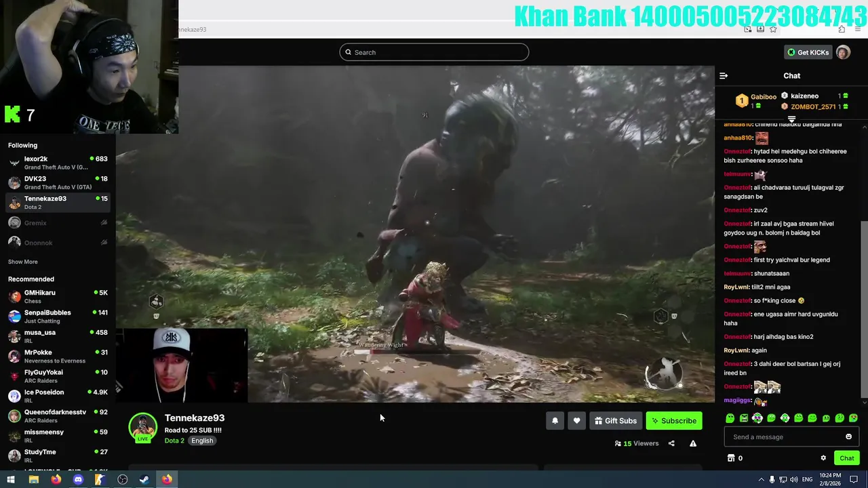
Task: Open the user profile avatar menu
Action: pos(843,52)
